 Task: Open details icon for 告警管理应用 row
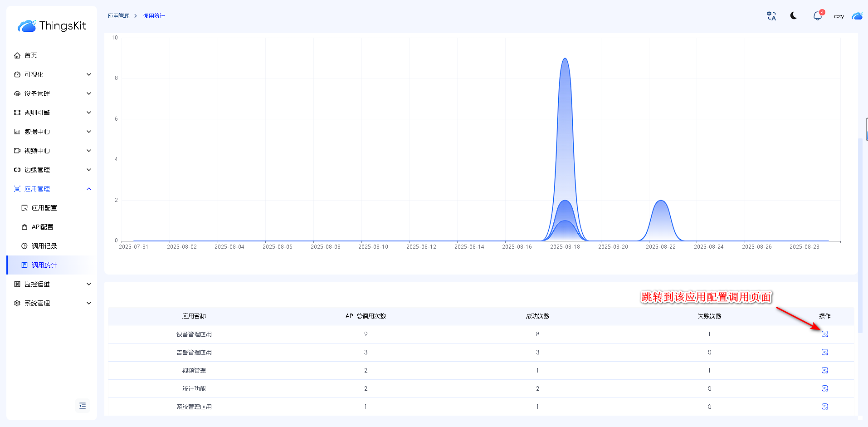point(824,352)
